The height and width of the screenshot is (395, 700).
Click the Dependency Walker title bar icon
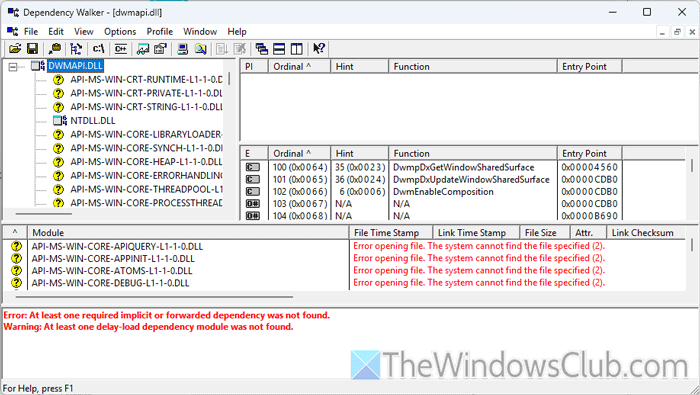pyautogui.click(x=13, y=12)
